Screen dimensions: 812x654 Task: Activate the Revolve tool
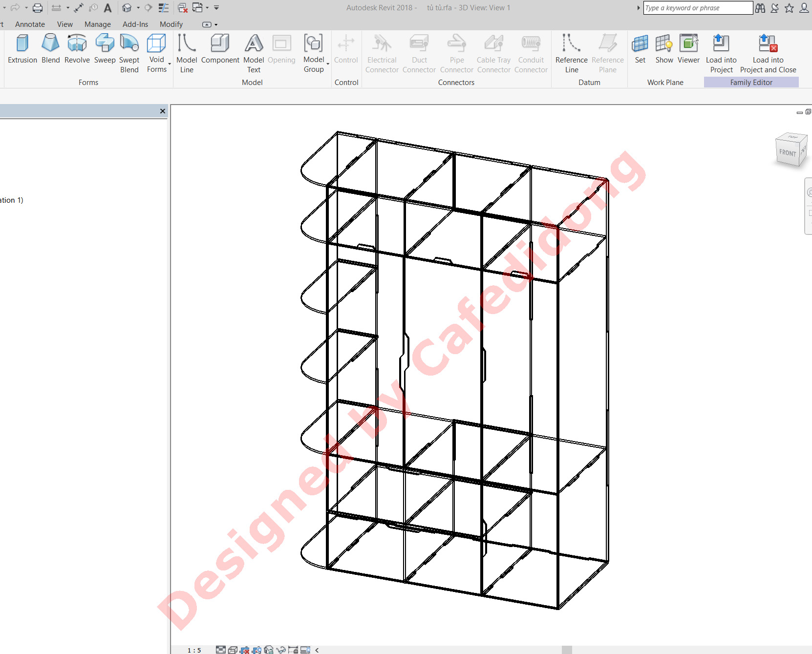coord(77,49)
